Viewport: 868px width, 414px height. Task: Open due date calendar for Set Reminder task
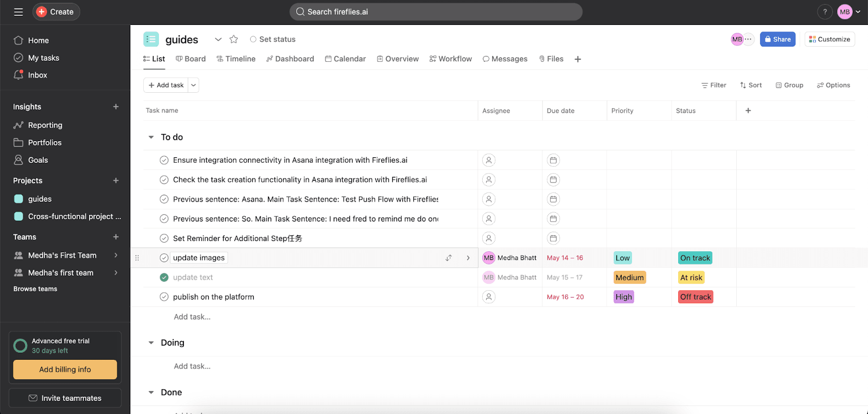point(553,238)
